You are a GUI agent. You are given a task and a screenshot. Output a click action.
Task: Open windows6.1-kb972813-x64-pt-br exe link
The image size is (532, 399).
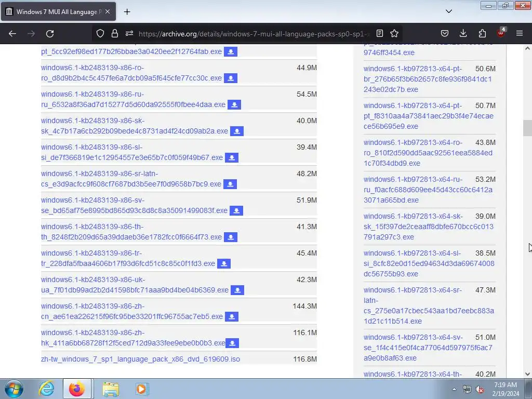[428, 79]
